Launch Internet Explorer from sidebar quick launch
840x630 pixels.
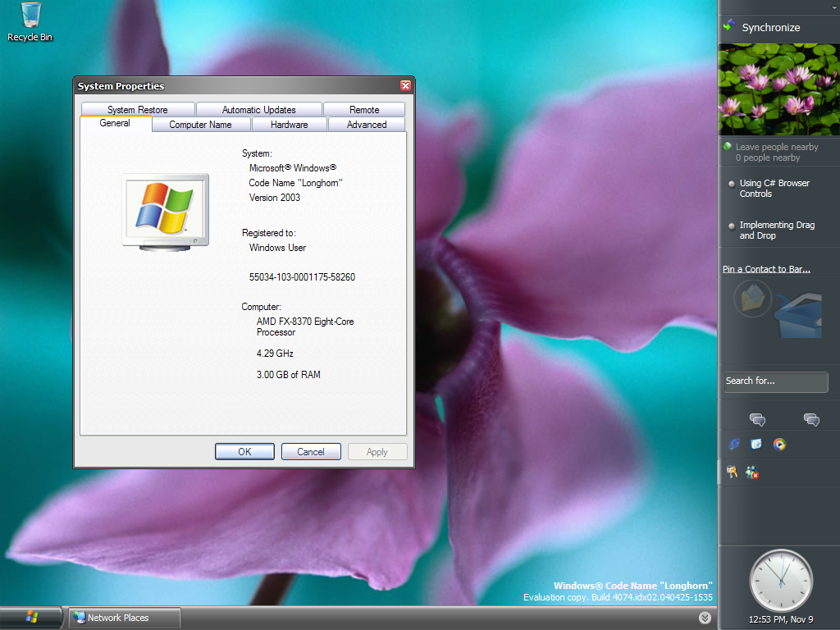click(x=734, y=444)
